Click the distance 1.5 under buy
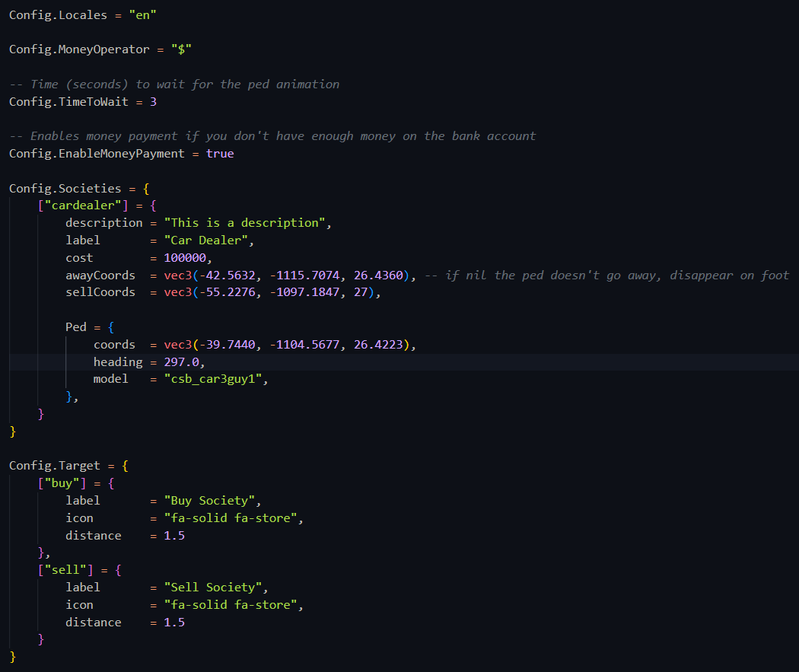The width and height of the screenshot is (799, 672). (x=174, y=536)
